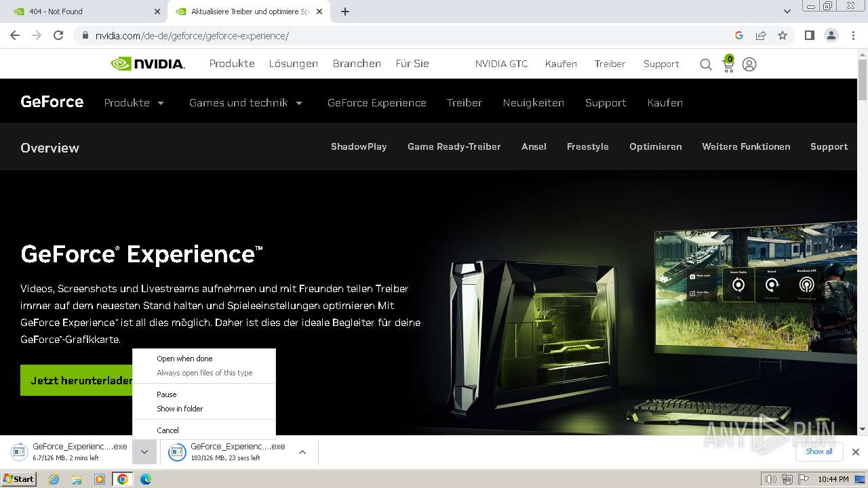Screen dimensions: 868x488
Task: Click the volume icon in the system tray
Action: (770, 479)
